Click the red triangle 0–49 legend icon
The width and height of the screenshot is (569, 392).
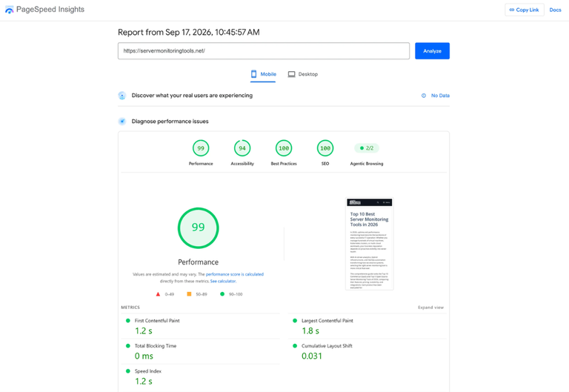(158, 294)
